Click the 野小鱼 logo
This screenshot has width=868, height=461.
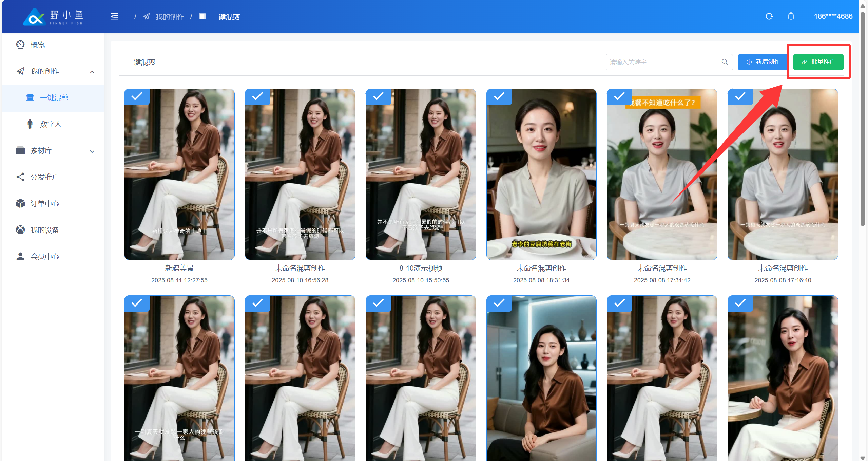(x=53, y=17)
